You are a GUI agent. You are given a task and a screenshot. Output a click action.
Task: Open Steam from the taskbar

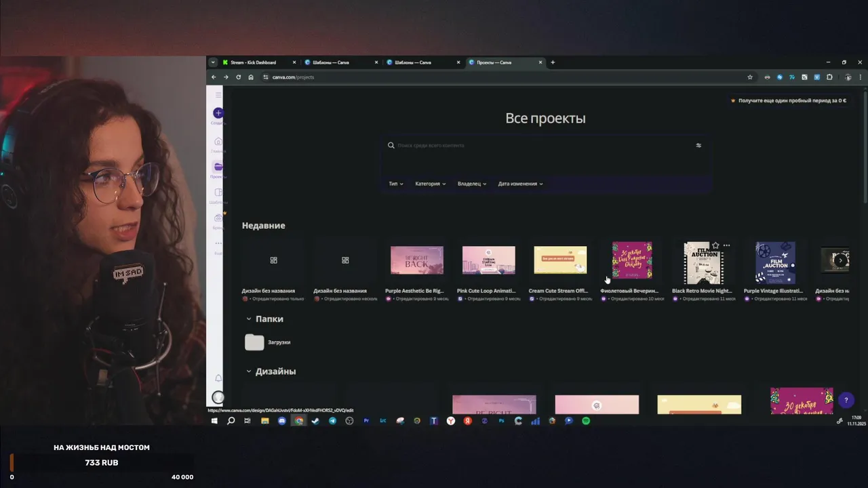pyautogui.click(x=315, y=421)
